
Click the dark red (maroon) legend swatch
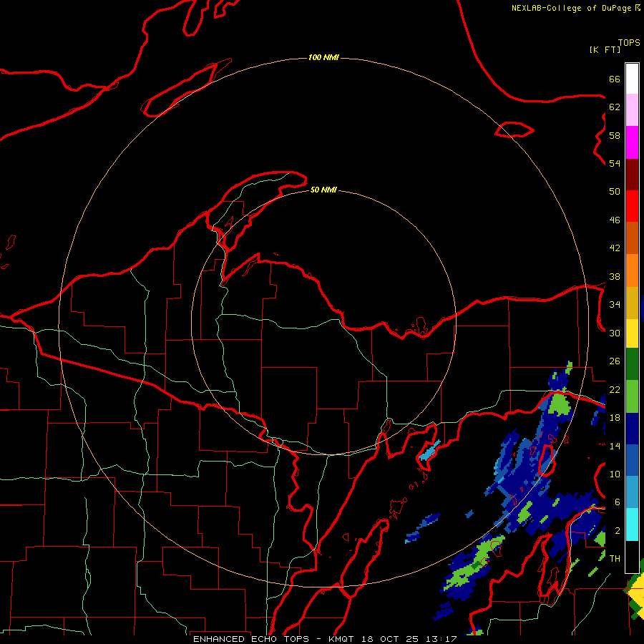pos(632,175)
